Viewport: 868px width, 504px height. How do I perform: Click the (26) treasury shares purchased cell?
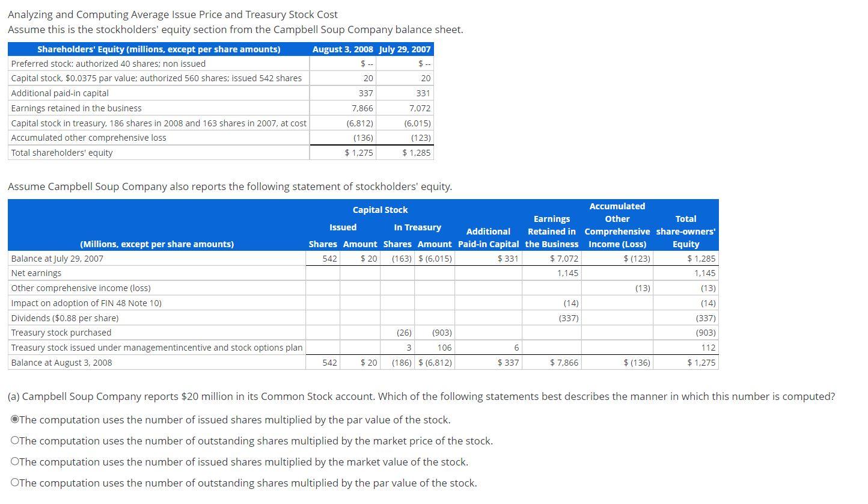coord(404,333)
